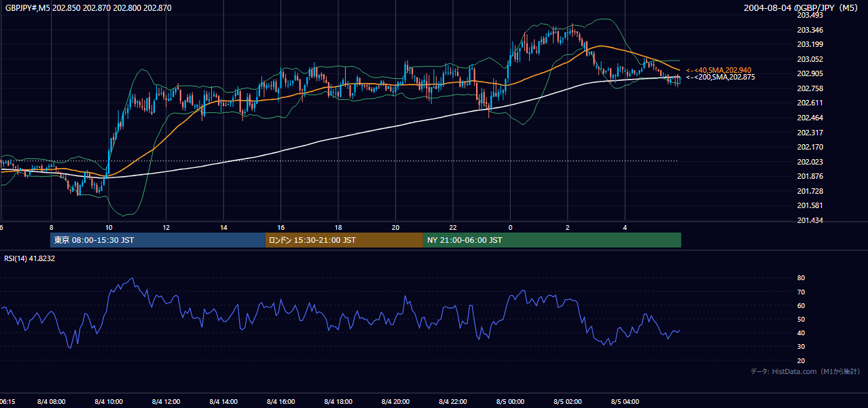The width and height of the screenshot is (868, 408).
Task: Click the 8/4 10:00 bottom time label
Action: pyautogui.click(x=109, y=402)
